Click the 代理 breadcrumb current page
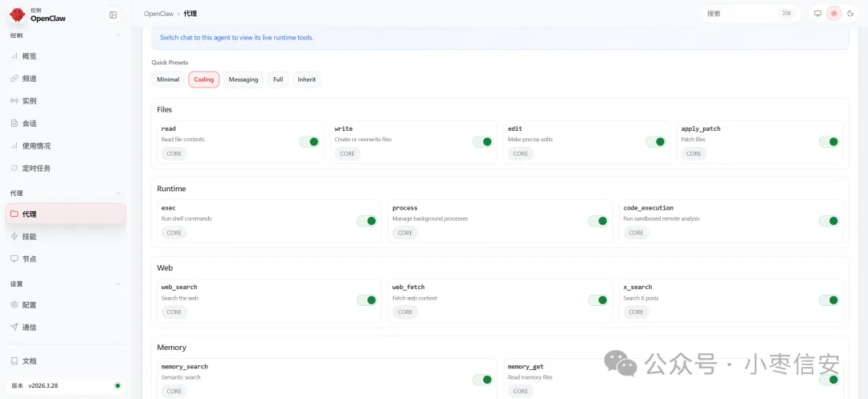This screenshot has width=868, height=399. click(x=190, y=14)
